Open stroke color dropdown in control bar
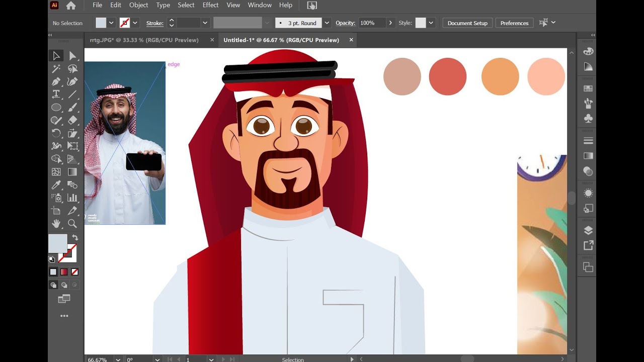This screenshot has height=362, width=644. pos(135,23)
